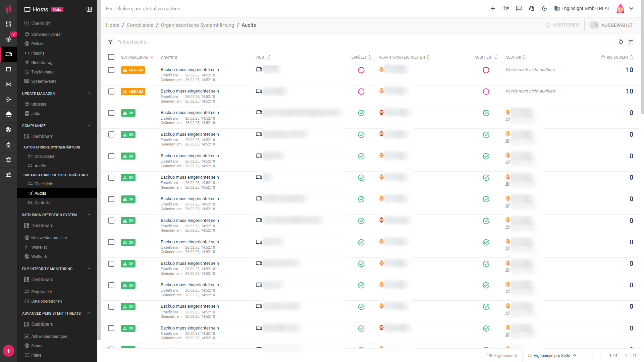Open the results-per-page dropdown
644x362 pixels.
pyautogui.click(x=552, y=355)
